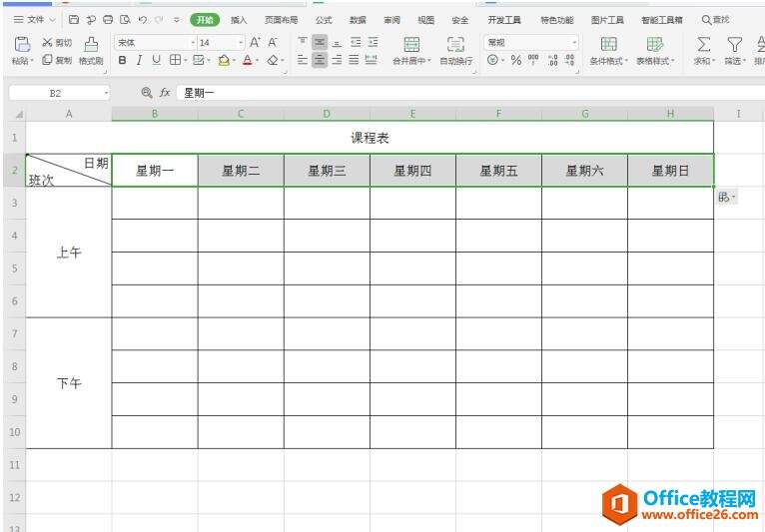Click the eraser clear-format icon
765x532 pixels.
273,61
